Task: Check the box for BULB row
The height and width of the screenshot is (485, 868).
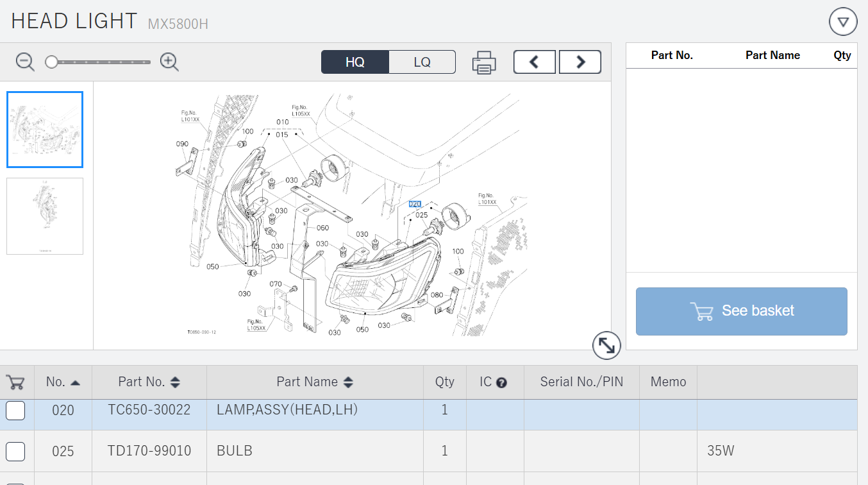Action: pos(15,451)
